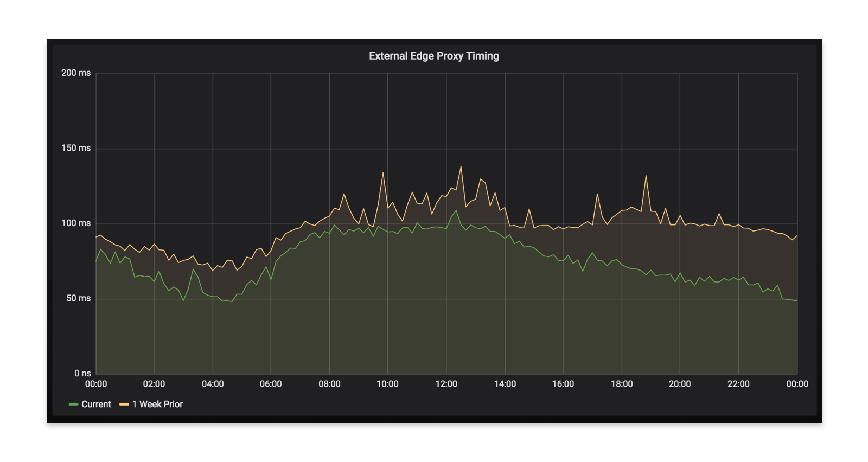
Task: Click the 02:00 x-axis time label
Action: pyautogui.click(x=154, y=384)
